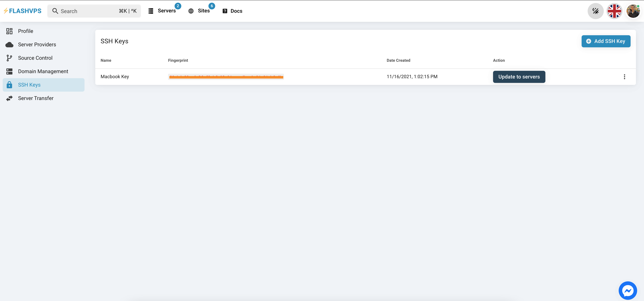Click the search magnifier icon

click(x=56, y=11)
